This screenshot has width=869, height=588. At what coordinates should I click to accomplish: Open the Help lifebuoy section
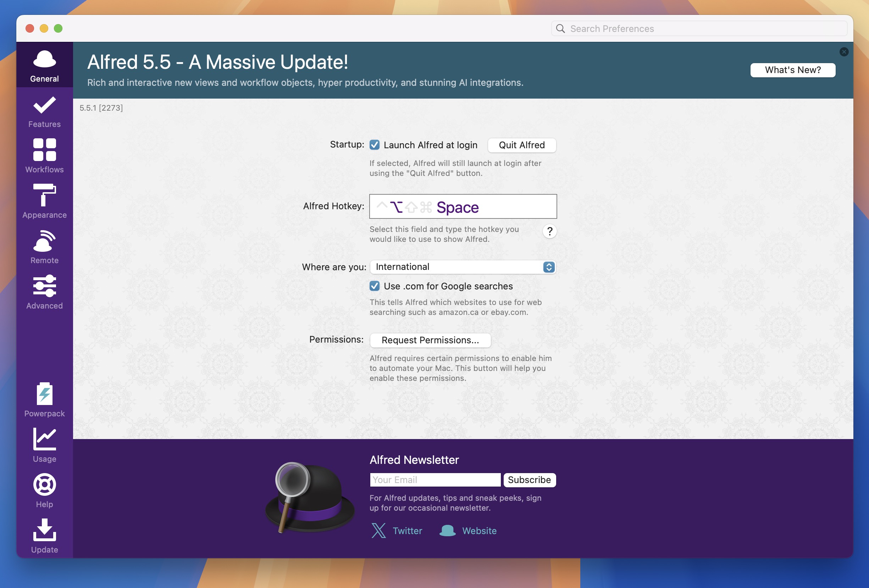pos(44,491)
